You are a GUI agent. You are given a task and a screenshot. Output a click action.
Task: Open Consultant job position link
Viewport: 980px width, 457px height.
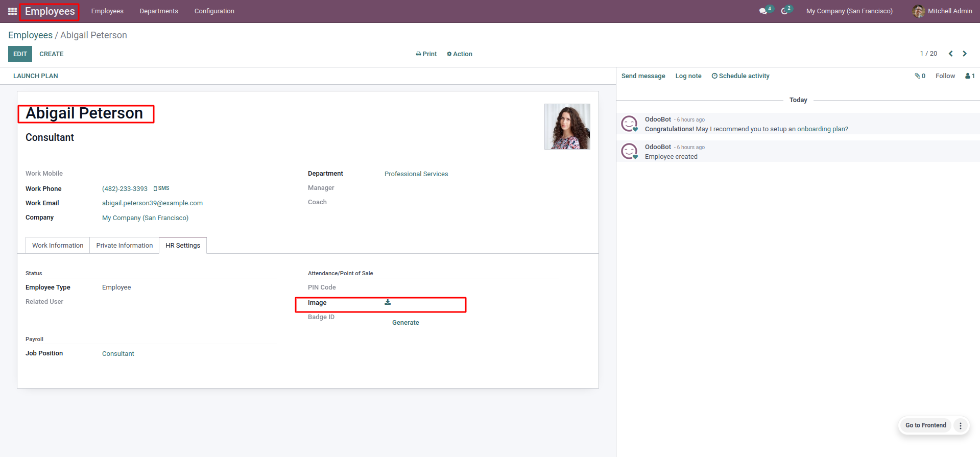(x=118, y=354)
